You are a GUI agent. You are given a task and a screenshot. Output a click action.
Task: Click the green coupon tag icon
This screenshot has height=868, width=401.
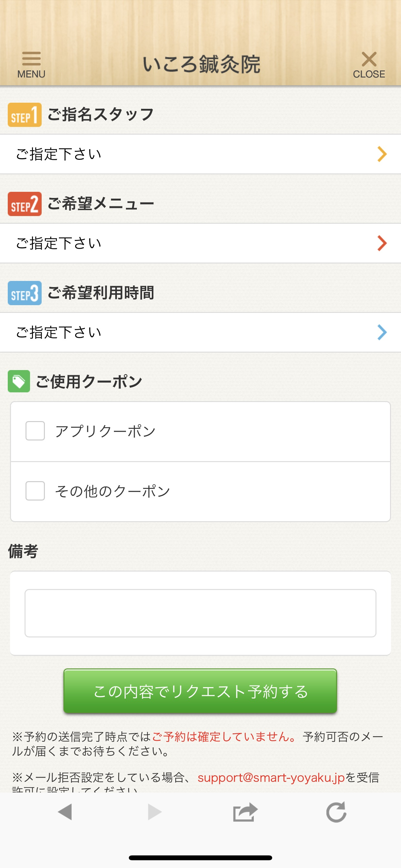19,381
